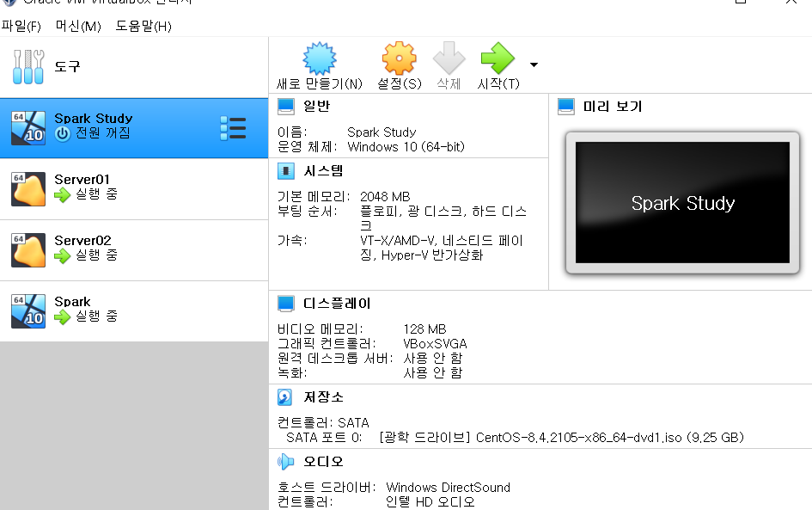Click the 새로 만들기(N) new VM icon
Image resolution: width=812 pixels, height=510 pixels.
[320, 58]
